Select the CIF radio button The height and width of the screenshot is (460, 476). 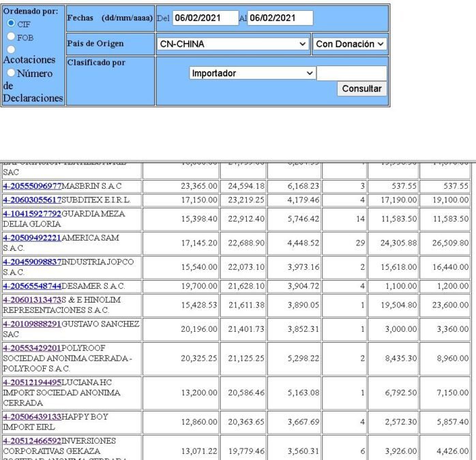click(x=11, y=22)
